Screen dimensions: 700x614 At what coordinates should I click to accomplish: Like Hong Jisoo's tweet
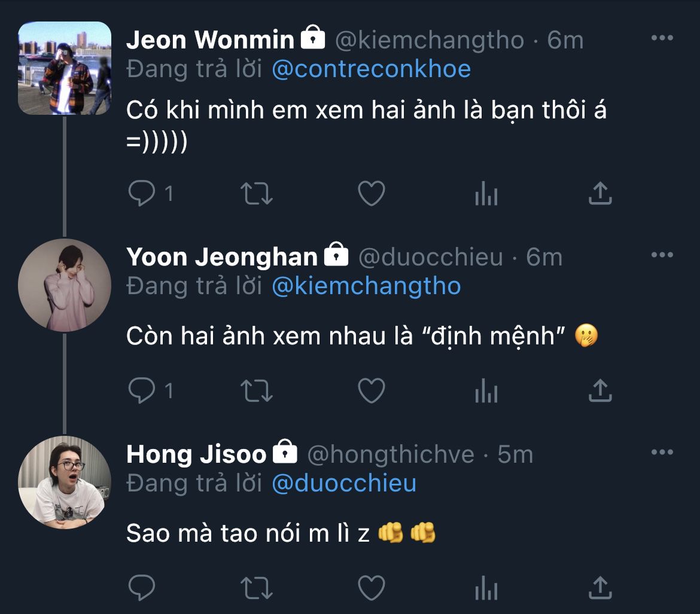tap(371, 588)
